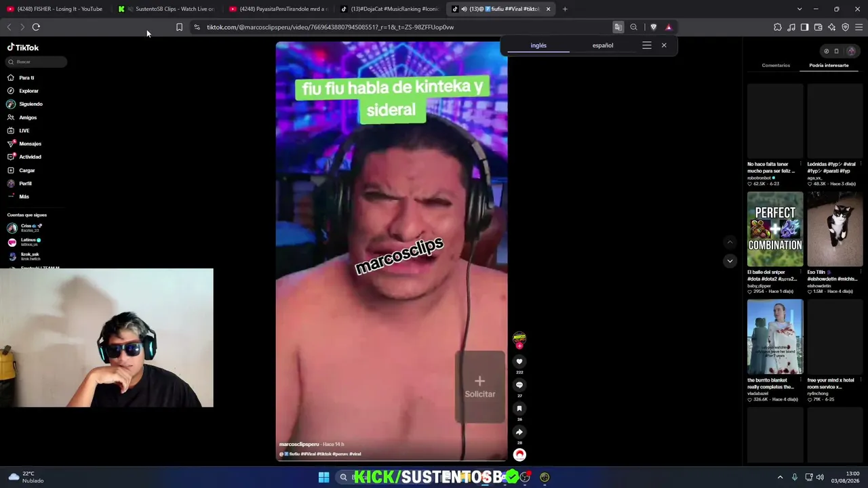Open translate options menu

(x=647, y=45)
